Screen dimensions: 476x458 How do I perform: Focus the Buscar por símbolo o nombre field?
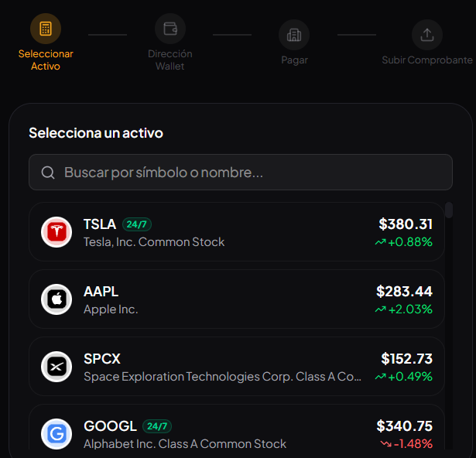point(241,172)
